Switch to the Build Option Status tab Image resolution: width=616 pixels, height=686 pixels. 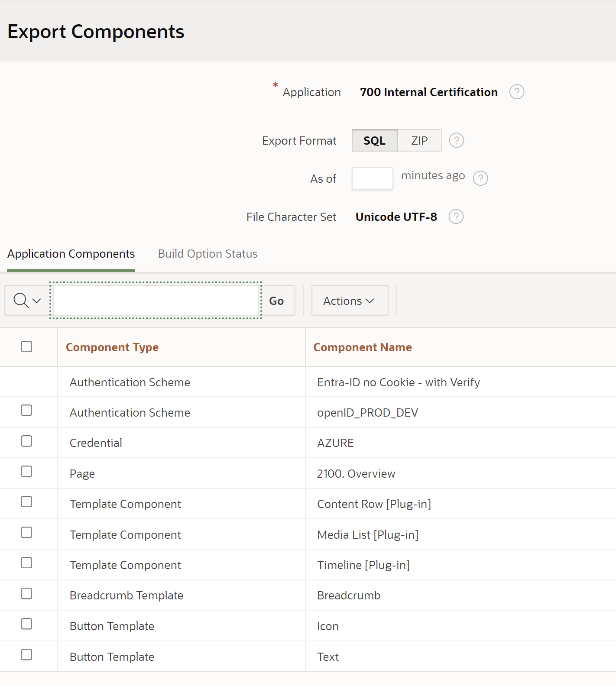click(x=208, y=254)
